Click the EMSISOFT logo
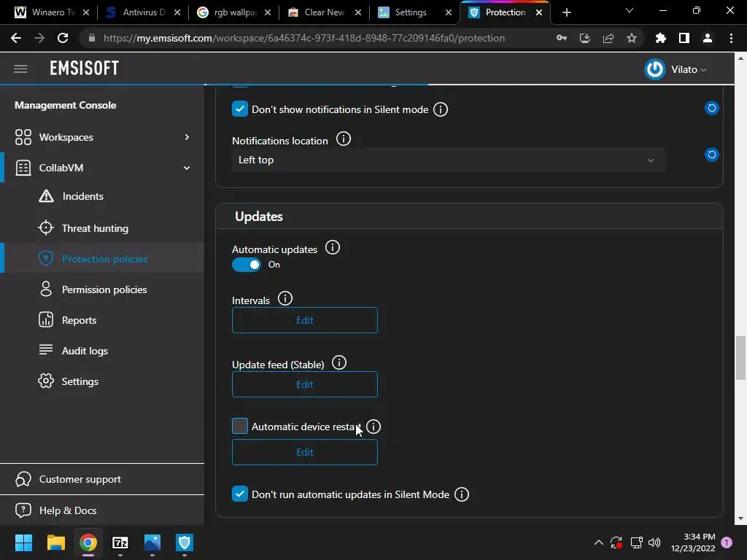 tap(85, 69)
